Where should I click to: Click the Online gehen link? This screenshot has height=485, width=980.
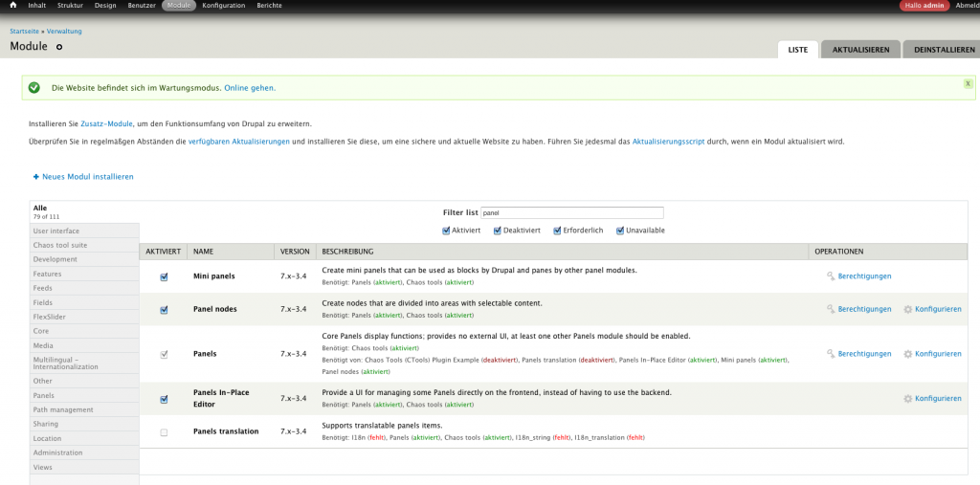[250, 88]
